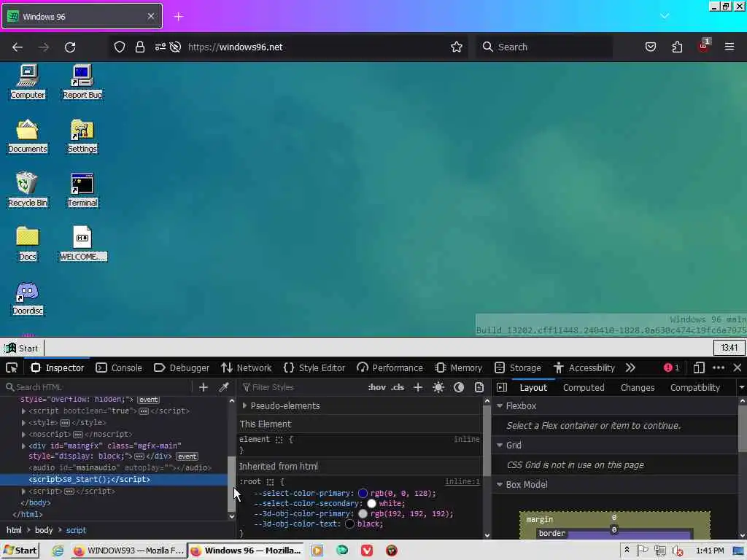
Task: Toggle the DevTools sidebar pane icon
Action: tap(502, 387)
